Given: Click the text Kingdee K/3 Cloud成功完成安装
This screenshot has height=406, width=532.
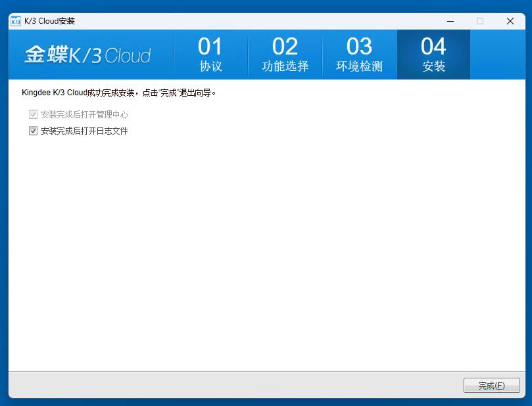Looking at the screenshot, I should (x=78, y=93).
